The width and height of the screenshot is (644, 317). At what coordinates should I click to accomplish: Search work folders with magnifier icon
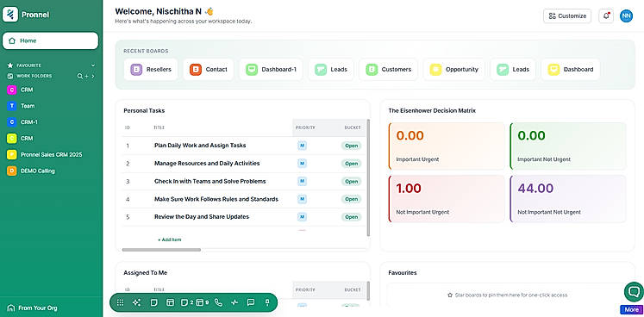(79, 76)
